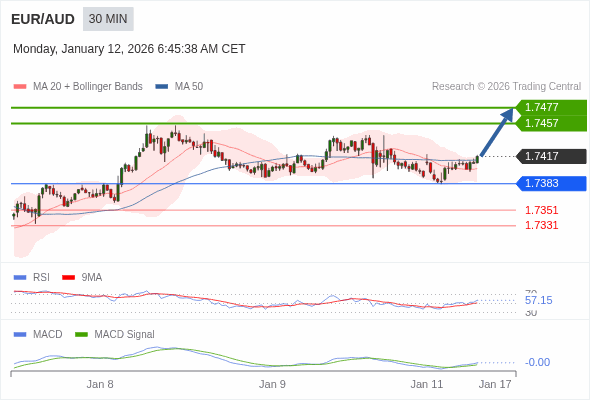Click the MA 50 blue legend swatch
The image size is (590, 400).
coord(162,87)
